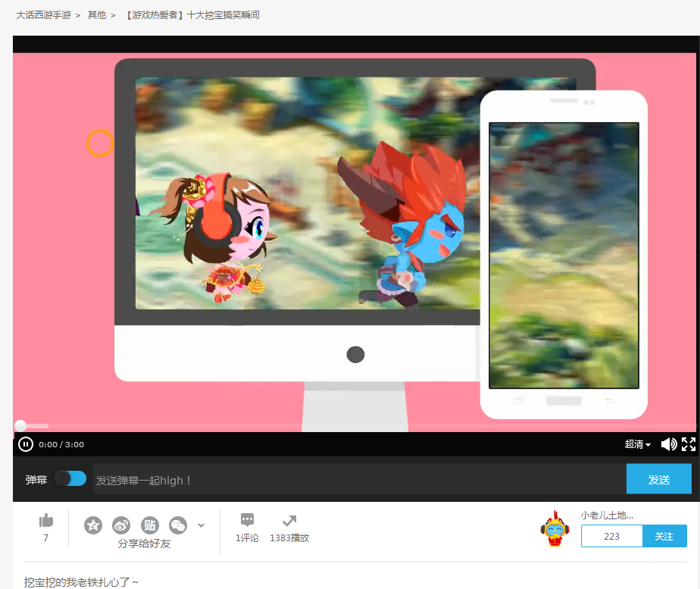Share via the 贴 Tieba icon

click(149, 525)
